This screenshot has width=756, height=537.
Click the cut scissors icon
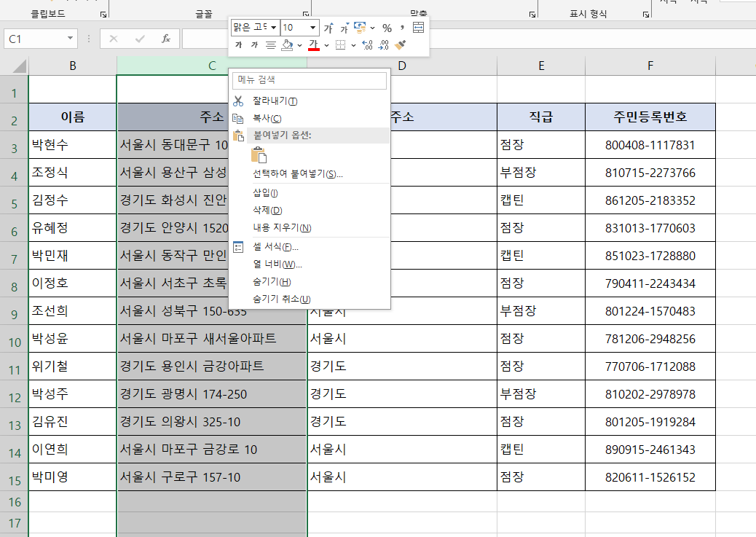[x=238, y=101]
